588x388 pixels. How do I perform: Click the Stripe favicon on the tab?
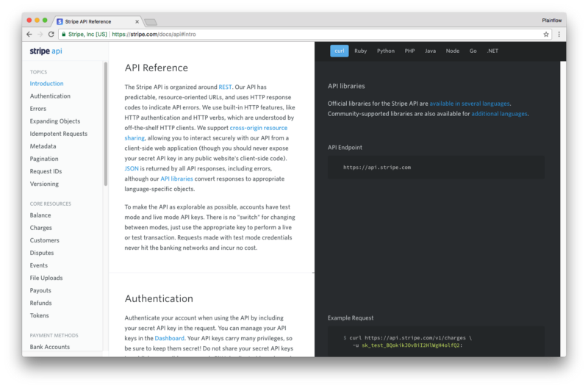point(60,22)
